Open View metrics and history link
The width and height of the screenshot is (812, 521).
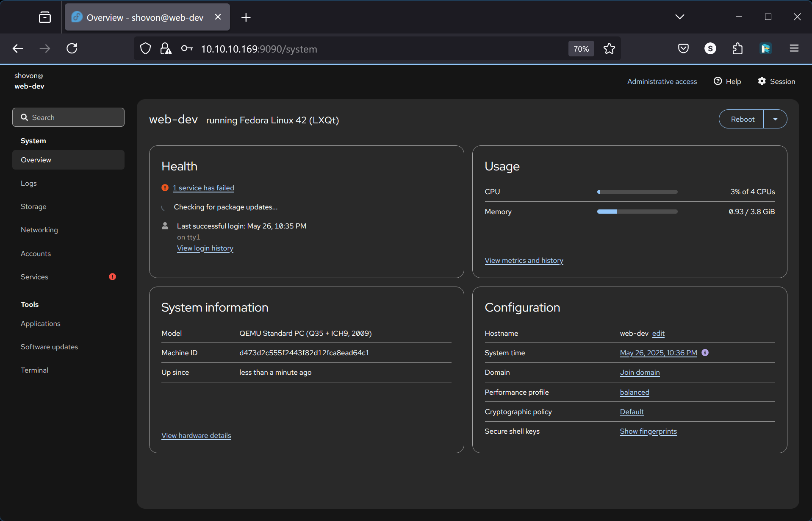[x=524, y=260]
